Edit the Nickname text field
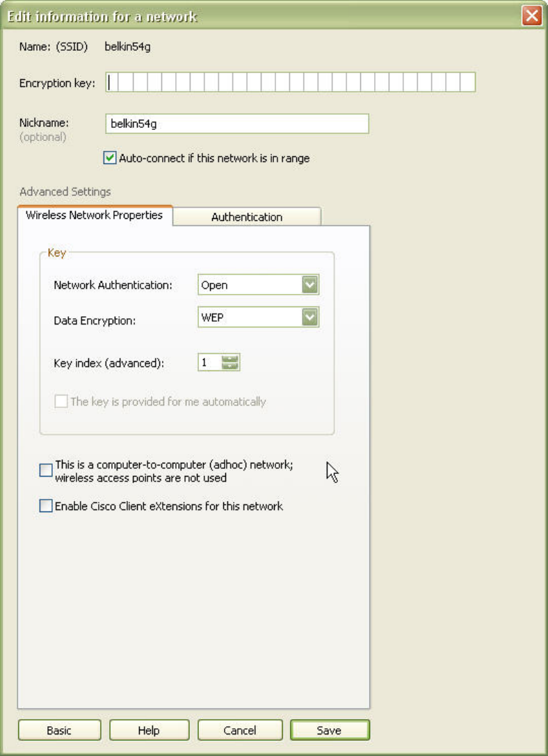 237,124
